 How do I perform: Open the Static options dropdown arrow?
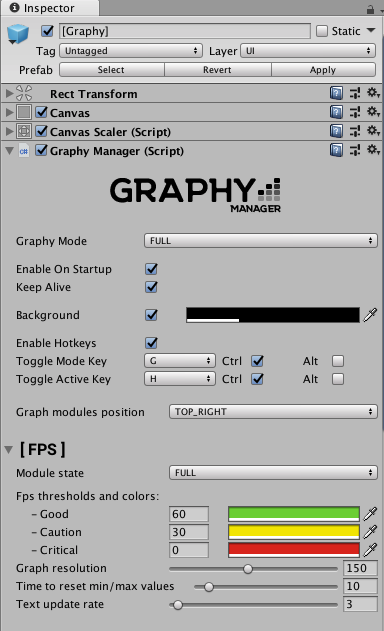tap(371, 31)
